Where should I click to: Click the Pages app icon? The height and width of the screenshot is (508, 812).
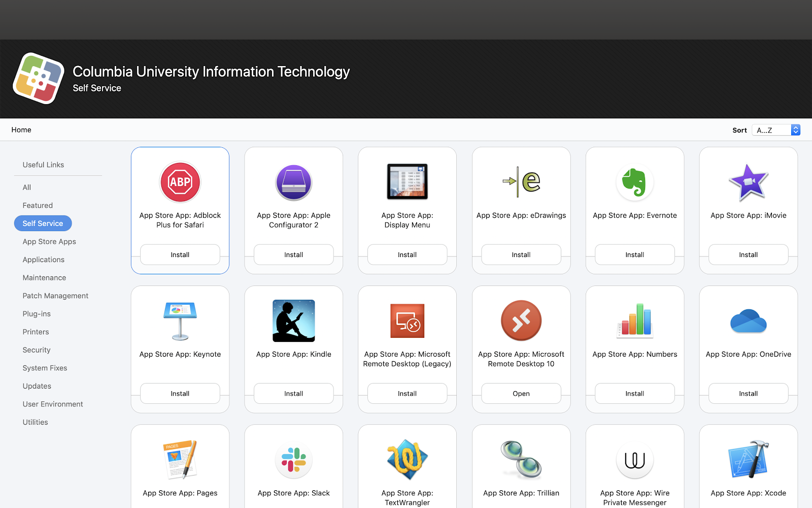coord(180,460)
